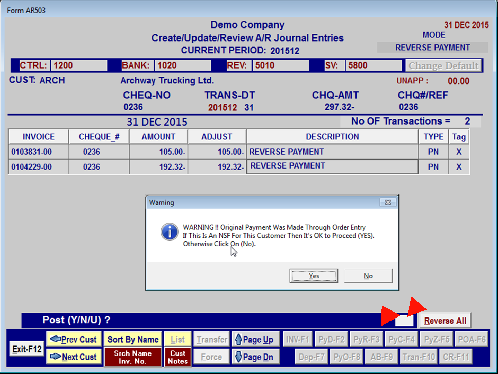Click the 192.32- amount cell
This screenshot has width=498, height=374.
point(158,167)
